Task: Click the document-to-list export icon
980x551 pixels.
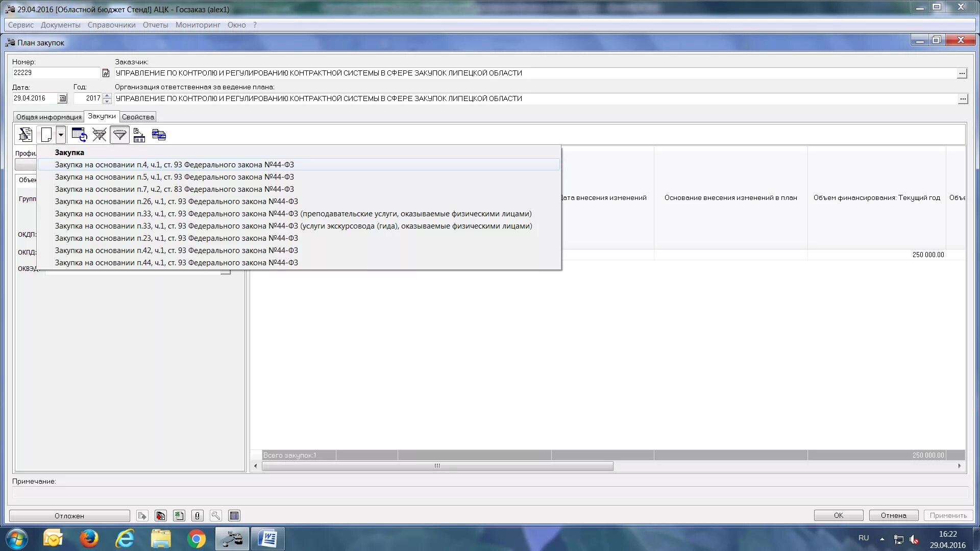Action: [x=139, y=135]
